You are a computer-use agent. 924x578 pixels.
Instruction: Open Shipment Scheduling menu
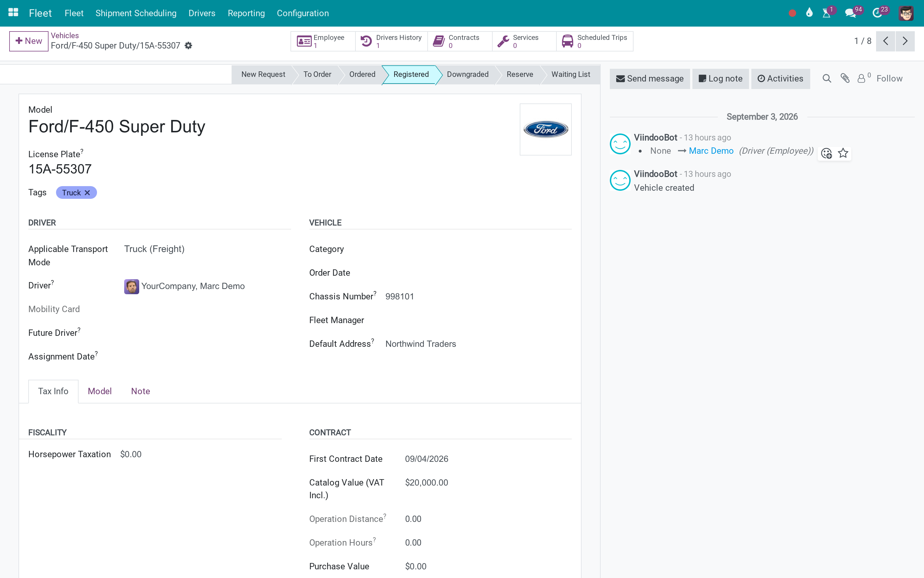tap(136, 13)
